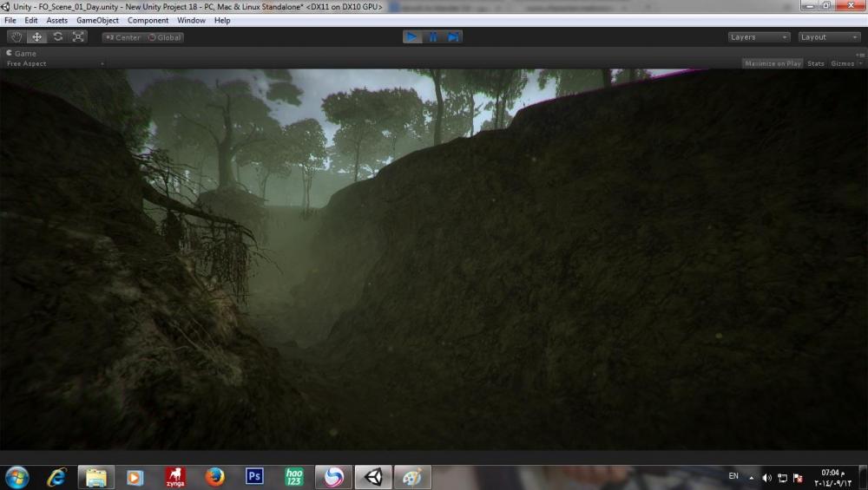The width and height of the screenshot is (868, 490).
Task: Select the Move tool
Action: (37, 37)
